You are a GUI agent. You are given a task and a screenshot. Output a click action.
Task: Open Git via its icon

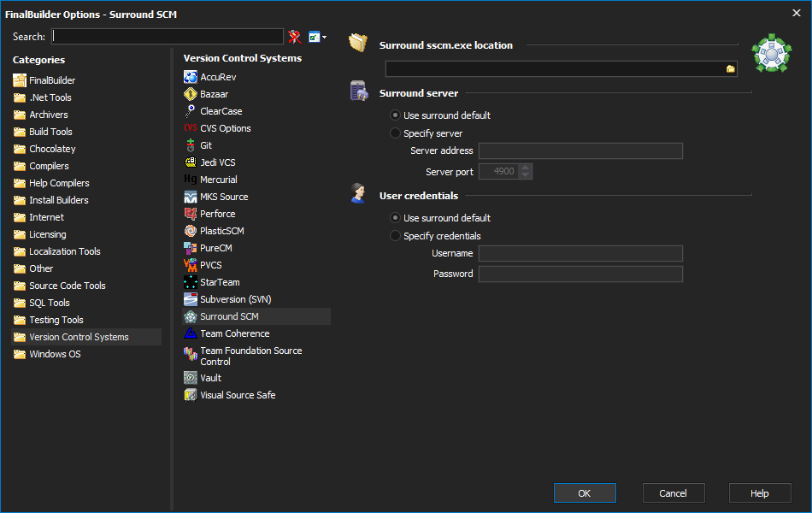[191, 145]
